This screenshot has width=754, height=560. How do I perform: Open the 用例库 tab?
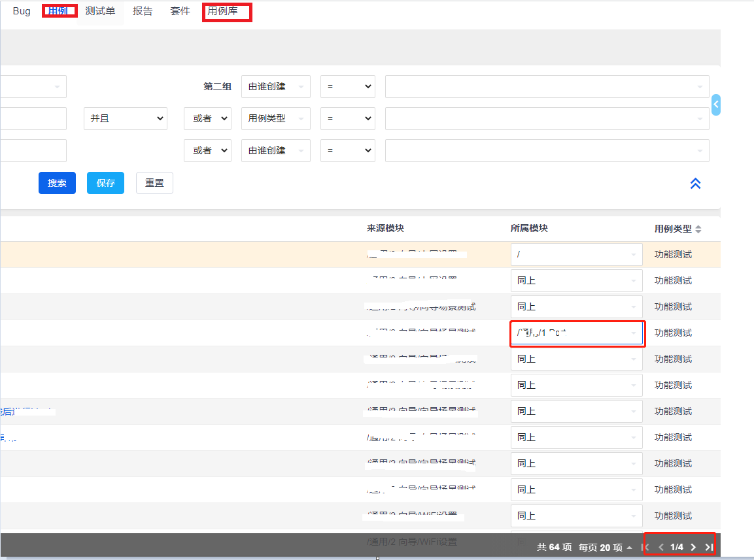pyautogui.click(x=223, y=11)
